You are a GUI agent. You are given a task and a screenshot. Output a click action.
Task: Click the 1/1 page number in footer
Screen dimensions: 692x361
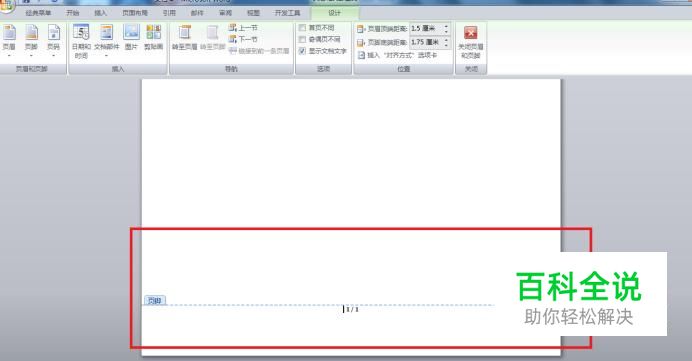352,309
